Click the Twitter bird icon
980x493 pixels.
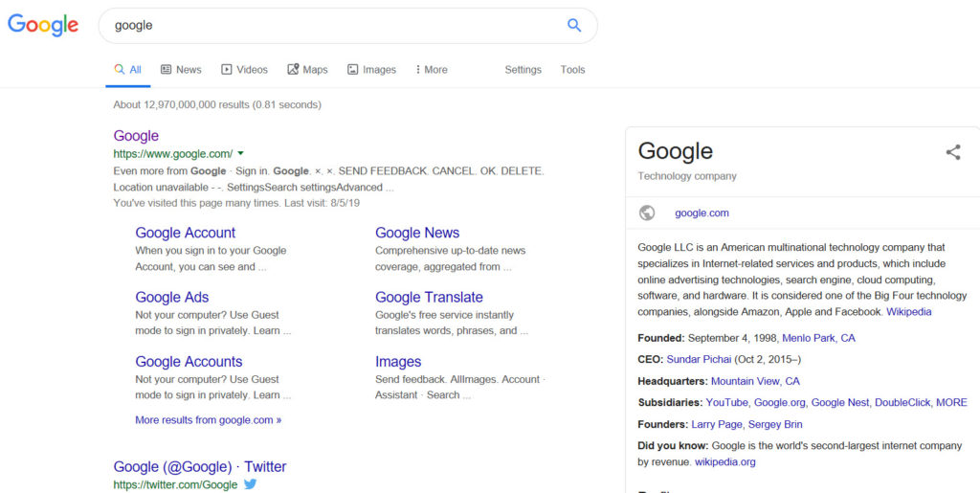(x=251, y=484)
